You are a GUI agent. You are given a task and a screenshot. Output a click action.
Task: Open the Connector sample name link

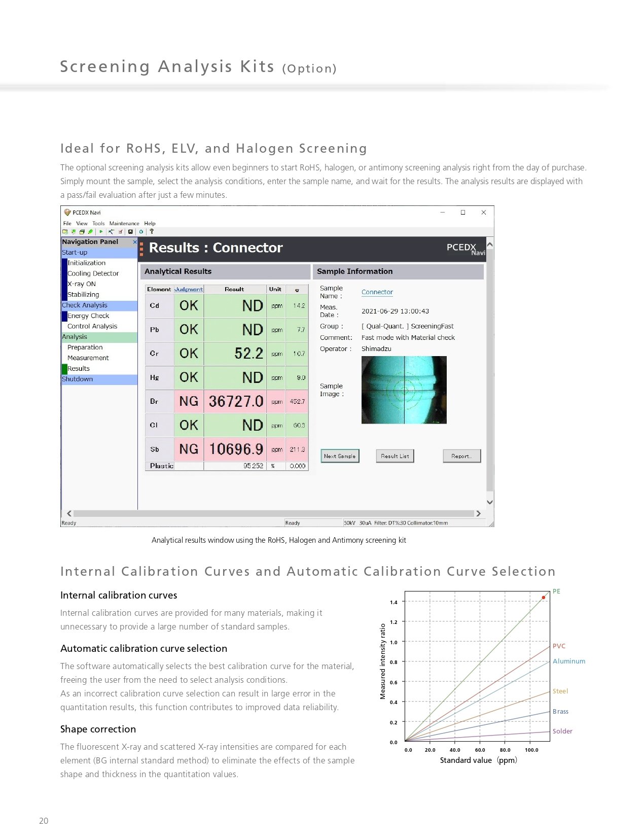[x=377, y=292]
